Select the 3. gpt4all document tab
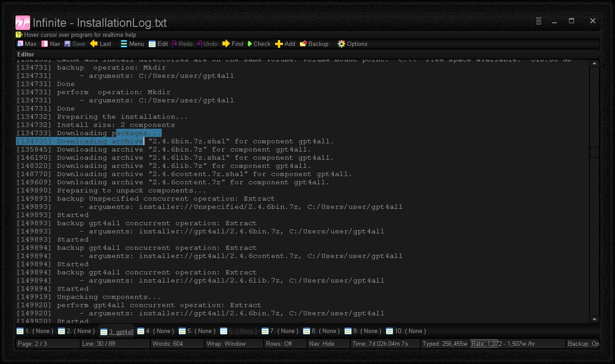The width and height of the screenshot is (615, 364). coord(117,332)
